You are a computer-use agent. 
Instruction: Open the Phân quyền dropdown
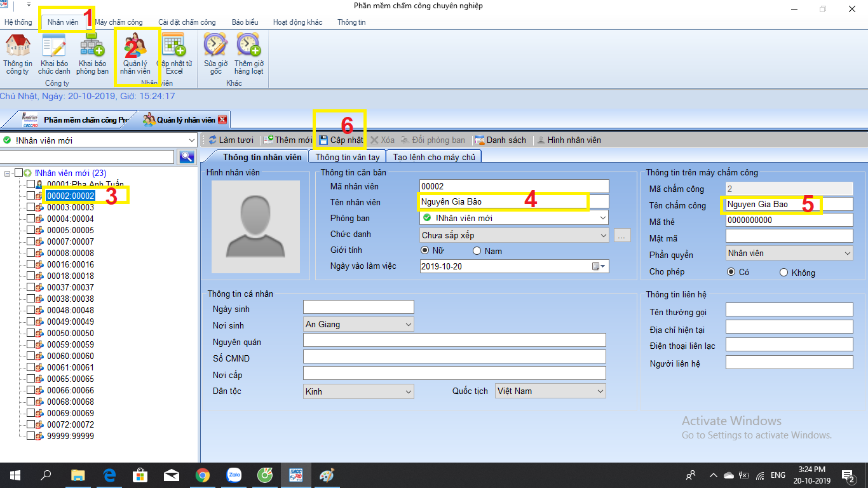tap(847, 254)
